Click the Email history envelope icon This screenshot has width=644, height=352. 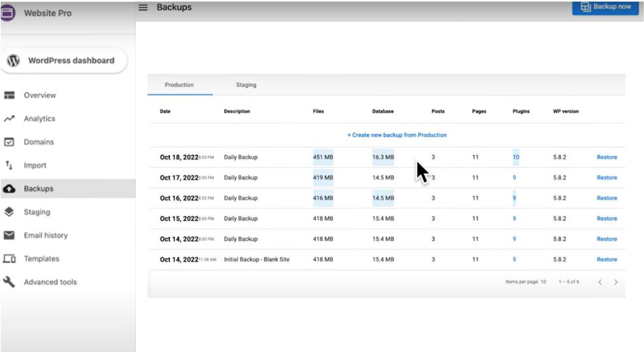click(9, 235)
